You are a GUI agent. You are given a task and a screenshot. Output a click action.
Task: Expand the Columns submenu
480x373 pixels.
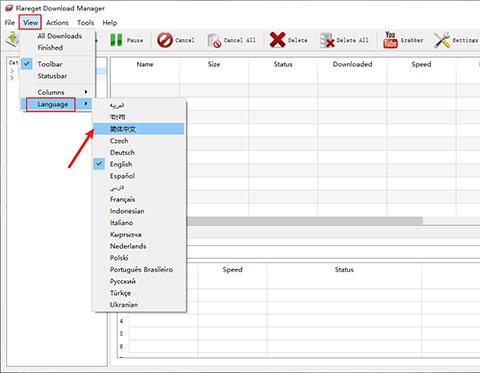[x=57, y=92]
